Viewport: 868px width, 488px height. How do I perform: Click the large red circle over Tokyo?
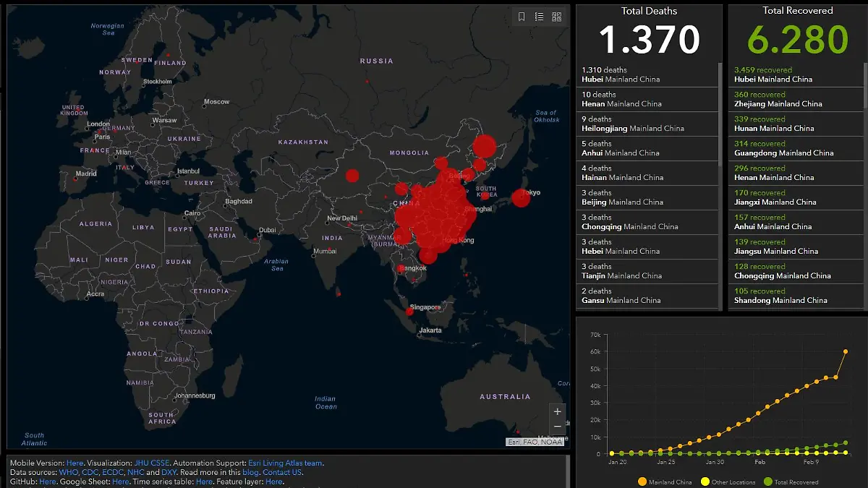click(x=521, y=197)
